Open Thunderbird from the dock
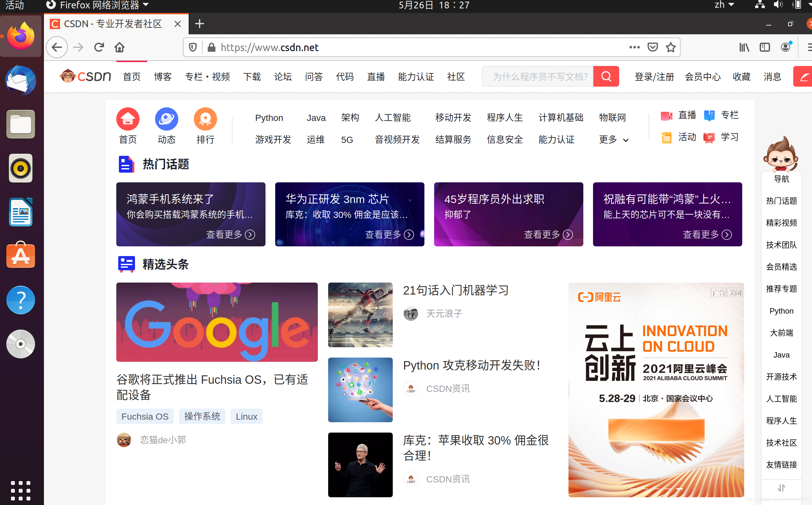812x505 pixels. click(21, 81)
